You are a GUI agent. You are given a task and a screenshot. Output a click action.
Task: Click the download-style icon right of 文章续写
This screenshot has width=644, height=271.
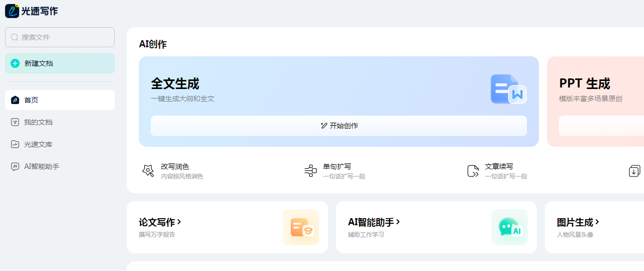coord(635,171)
